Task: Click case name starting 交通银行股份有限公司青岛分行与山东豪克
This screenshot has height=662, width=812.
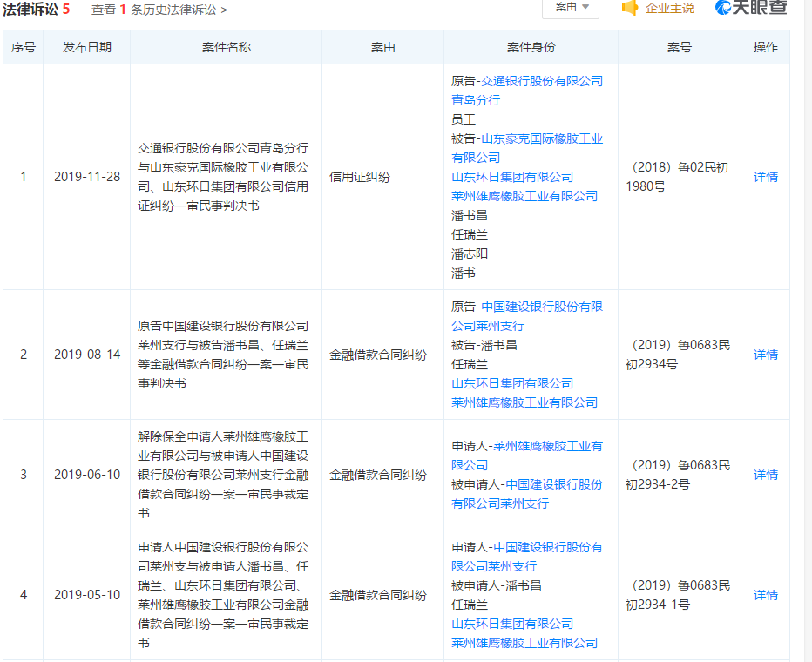Action: 223,177
